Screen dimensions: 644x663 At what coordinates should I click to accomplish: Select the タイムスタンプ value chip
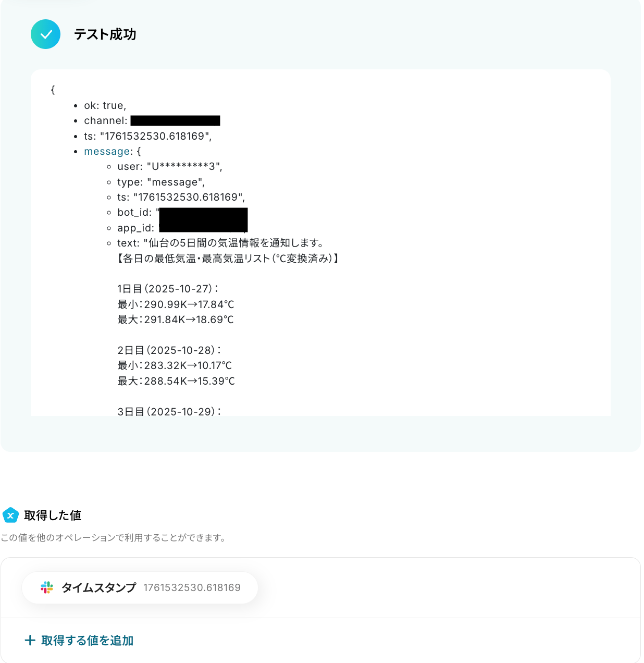coord(140,587)
